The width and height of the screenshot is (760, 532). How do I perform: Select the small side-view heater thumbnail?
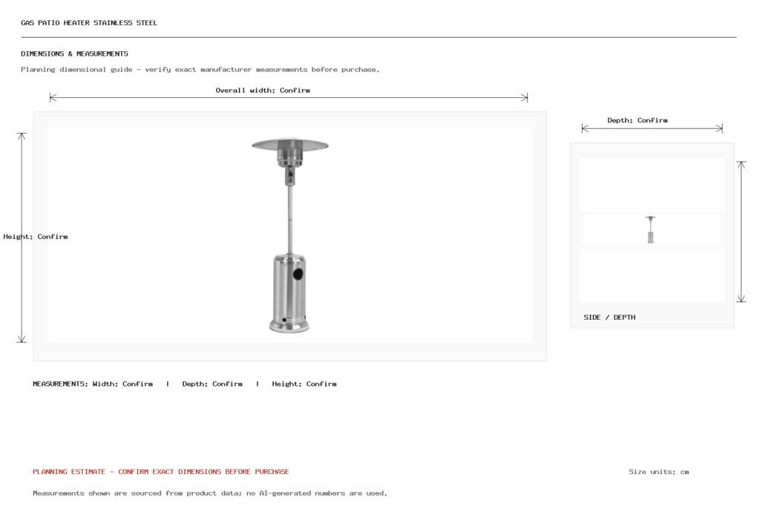coord(650,230)
